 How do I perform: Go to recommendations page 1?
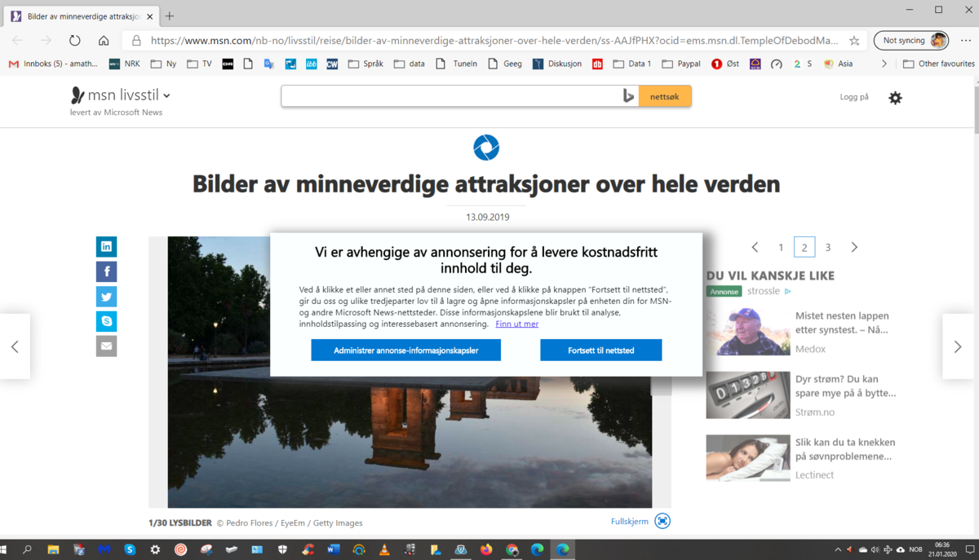click(x=781, y=247)
